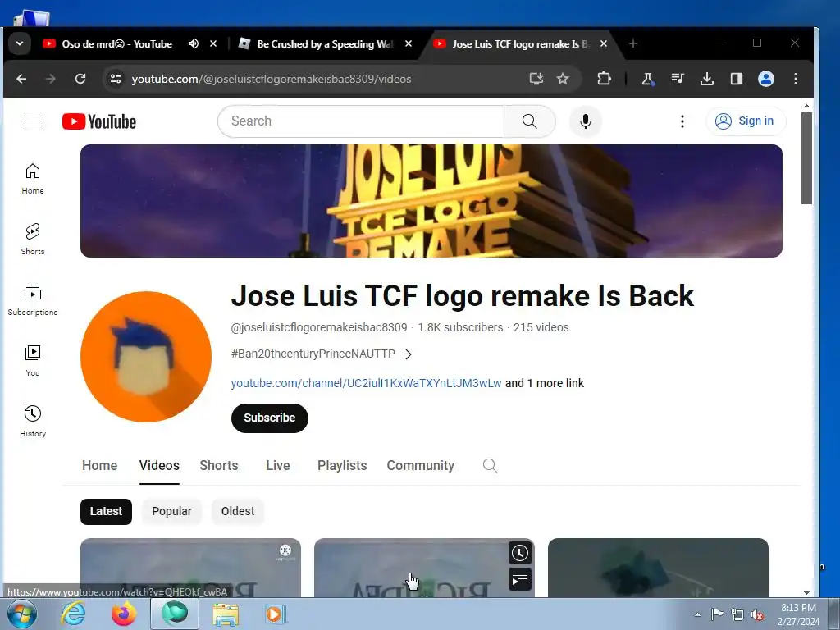Switch to Oso de mrd YouTube tab
The height and width of the screenshot is (630, 840).
(116, 44)
